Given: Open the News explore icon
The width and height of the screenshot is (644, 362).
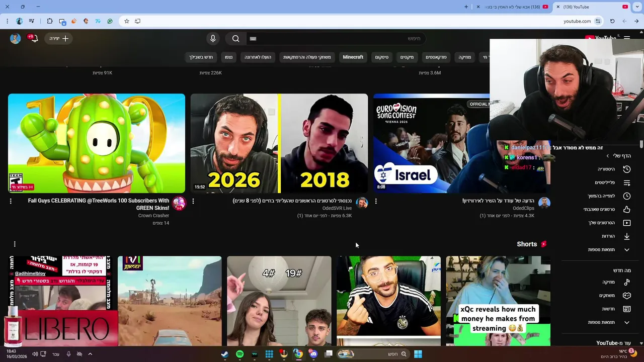Looking at the screenshot, I should coord(627,309).
